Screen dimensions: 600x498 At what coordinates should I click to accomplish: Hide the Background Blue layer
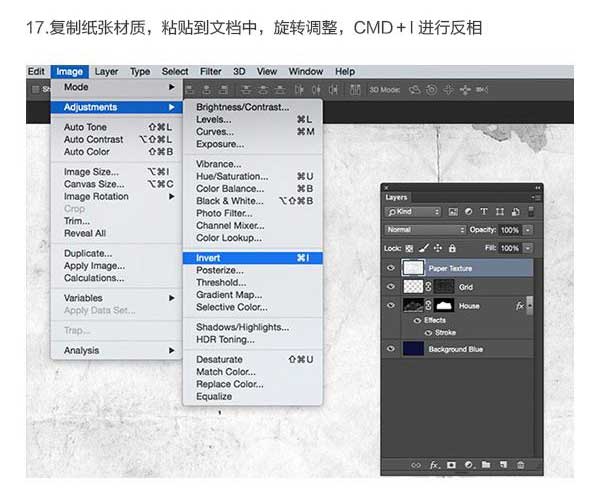(x=391, y=349)
